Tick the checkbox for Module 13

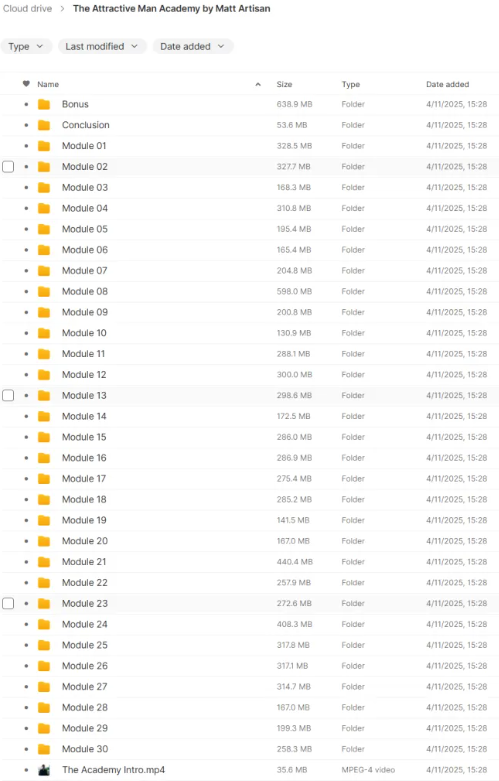[8, 395]
